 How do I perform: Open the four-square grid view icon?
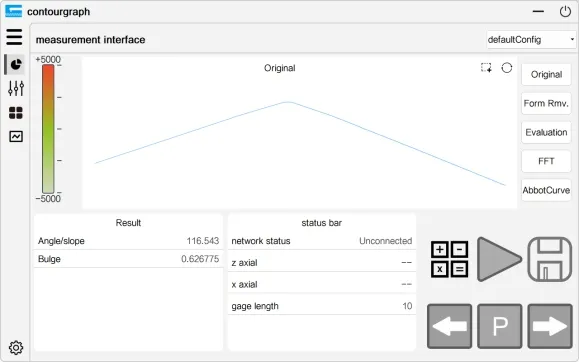pos(16,113)
